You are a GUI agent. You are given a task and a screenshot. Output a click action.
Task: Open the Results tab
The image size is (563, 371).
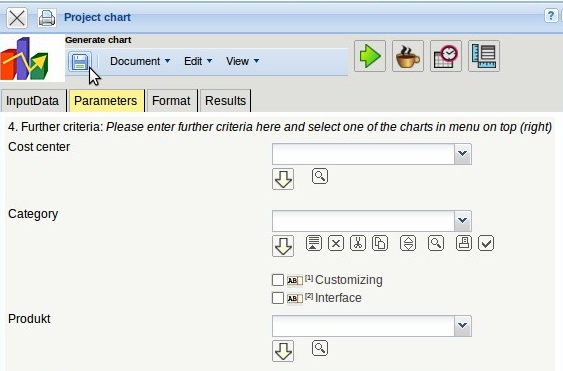[x=225, y=101]
